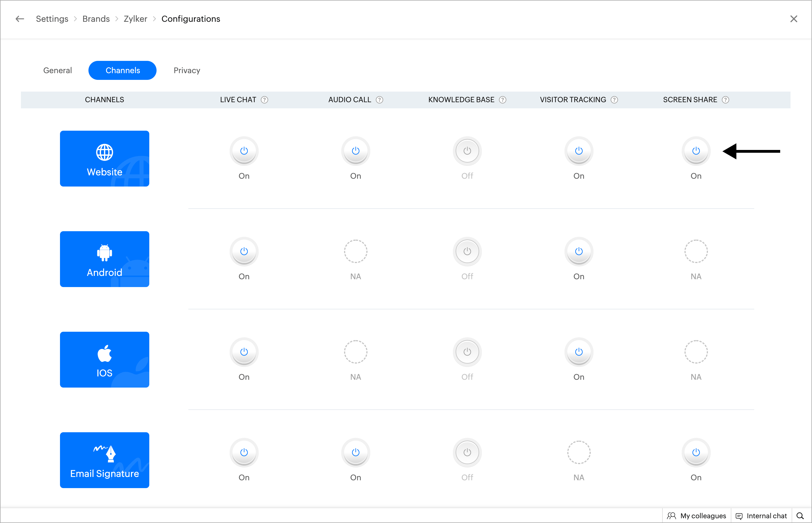The width and height of the screenshot is (812, 523).
Task: Enable Website Knowledge Base toggle
Action: pyautogui.click(x=467, y=151)
